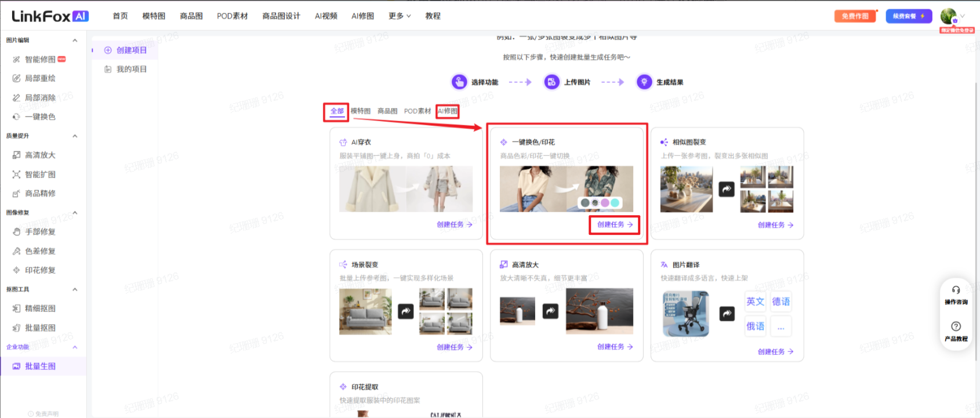Choose the 批量抠图 sidebar icon
Screen dimensions: 980x418
tap(16, 328)
